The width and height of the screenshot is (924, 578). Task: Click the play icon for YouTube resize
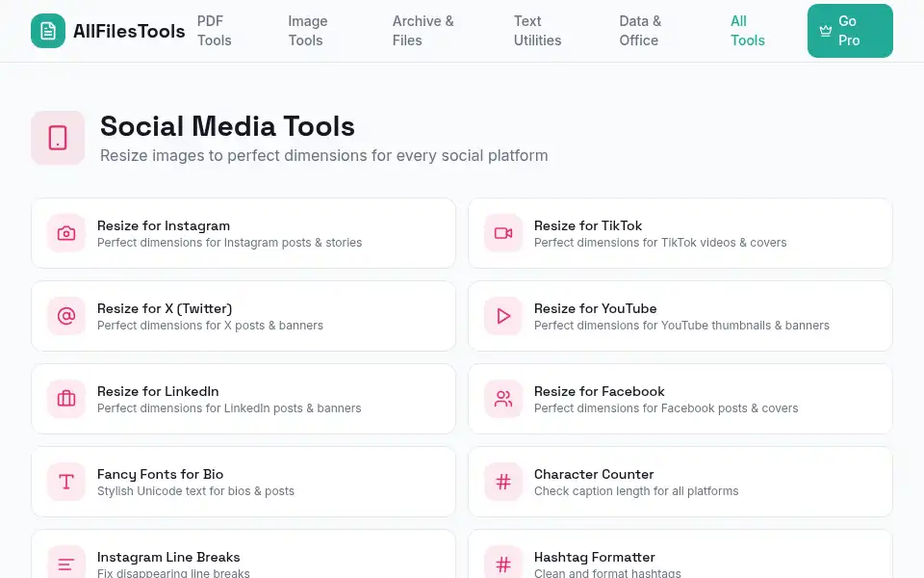[x=503, y=316]
